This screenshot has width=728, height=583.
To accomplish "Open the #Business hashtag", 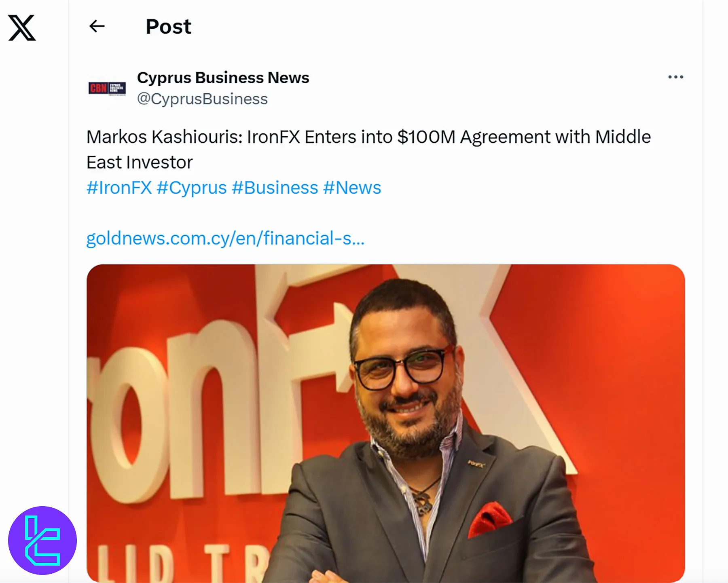I will (x=275, y=188).
